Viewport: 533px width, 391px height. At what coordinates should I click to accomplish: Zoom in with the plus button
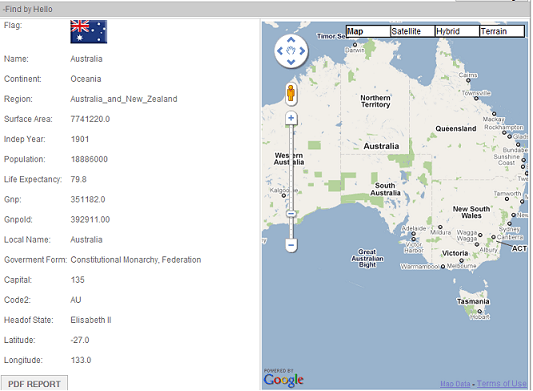click(x=291, y=118)
